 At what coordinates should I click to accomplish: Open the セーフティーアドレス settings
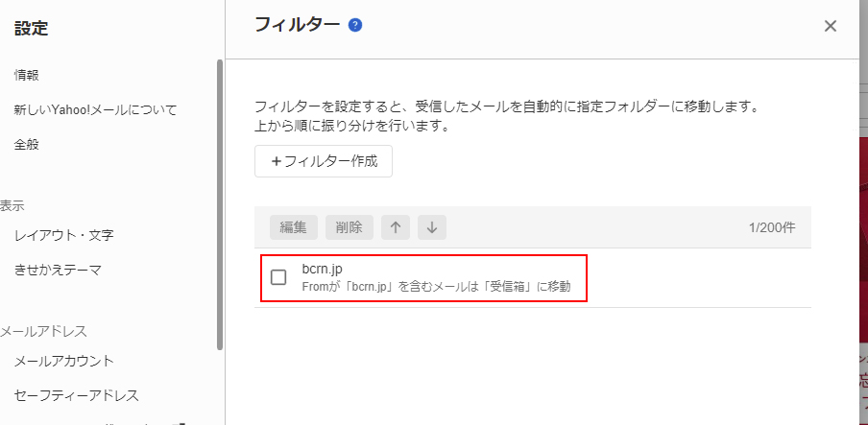click(77, 395)
